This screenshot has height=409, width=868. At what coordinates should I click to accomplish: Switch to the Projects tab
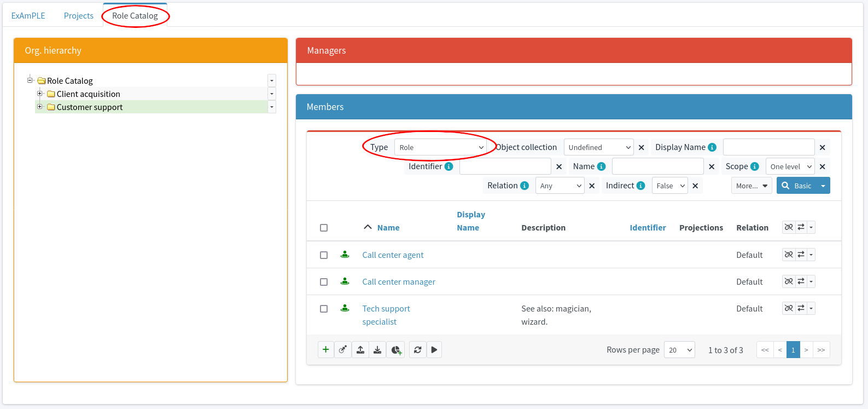pos(79,16)
